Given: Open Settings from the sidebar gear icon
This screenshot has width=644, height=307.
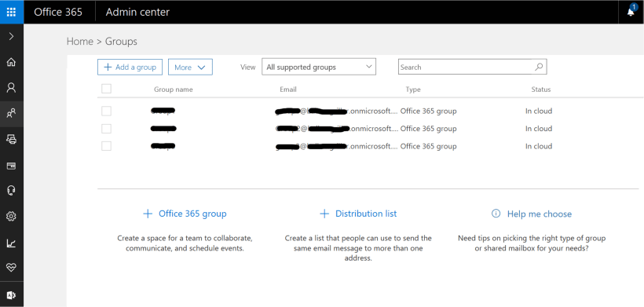Looking at the screenshot, I should [x=12, y=216].
